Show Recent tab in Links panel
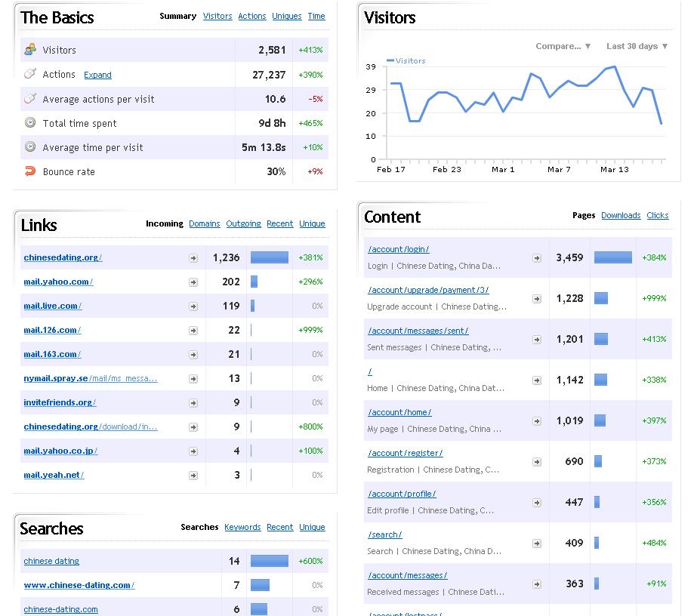 (279, 223)
